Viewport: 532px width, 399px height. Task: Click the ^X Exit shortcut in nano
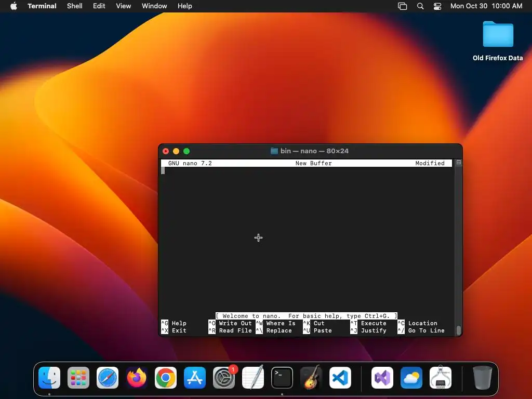[174, 330]
